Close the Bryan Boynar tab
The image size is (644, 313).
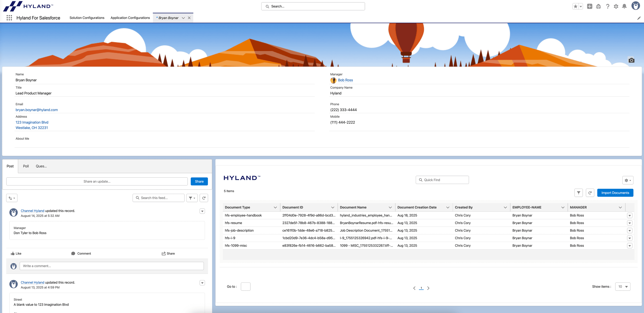click(189, 18)
